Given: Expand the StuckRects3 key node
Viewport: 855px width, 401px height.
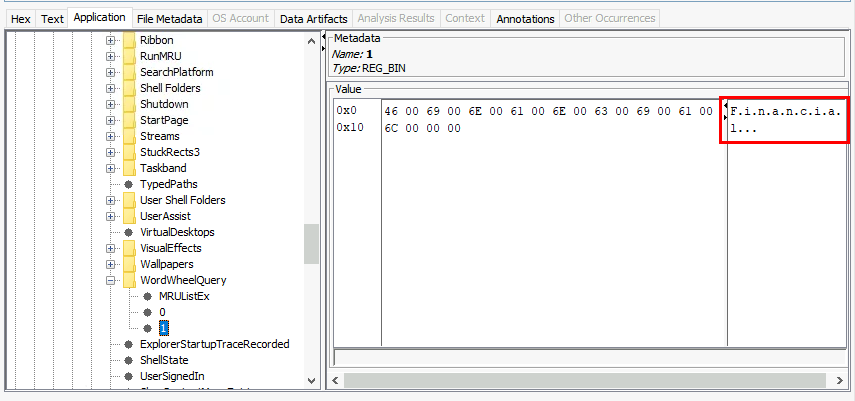Looking at the screenshot, I should click(111, 152).
